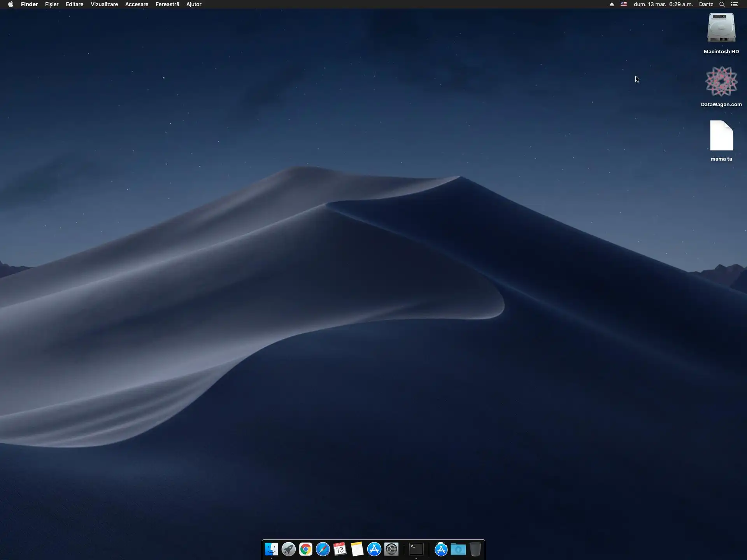The width and height of the screenshot is (747, 560).
Task: Launch Launchpad rocket icon
Action: tap(289, 549)
